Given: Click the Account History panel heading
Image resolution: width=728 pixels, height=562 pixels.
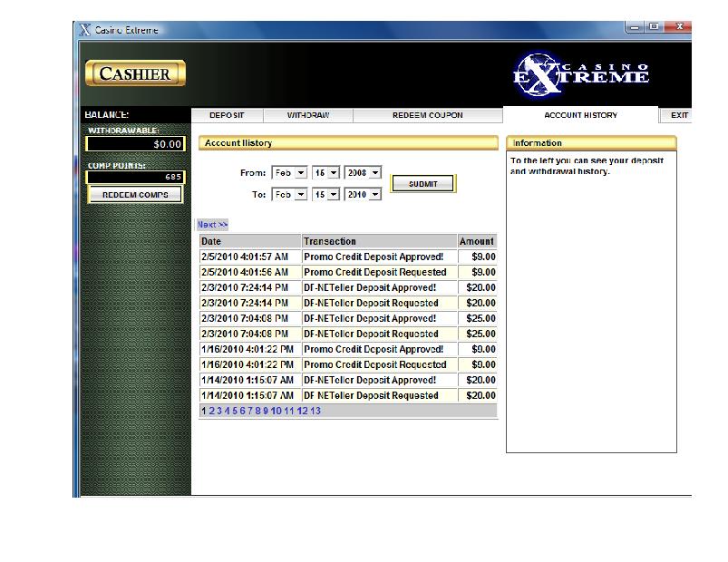Looking at the screenshot, I should click(348, 143).
